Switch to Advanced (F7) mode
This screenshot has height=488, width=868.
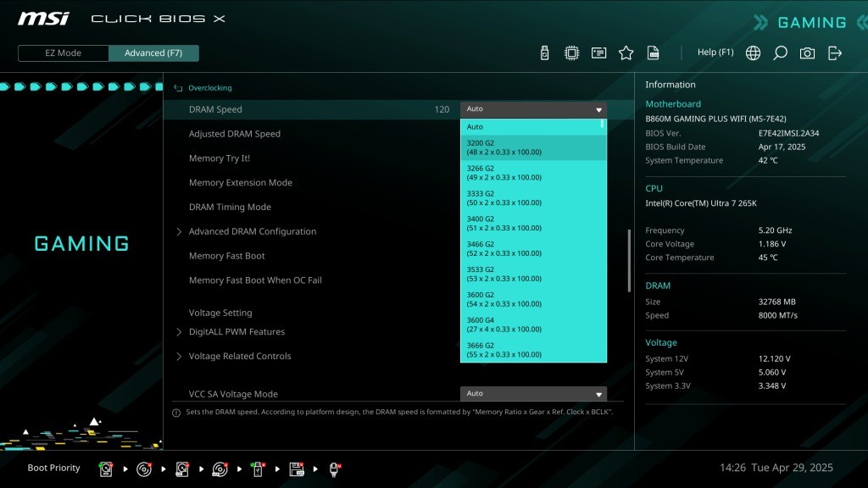click(153, 53)
